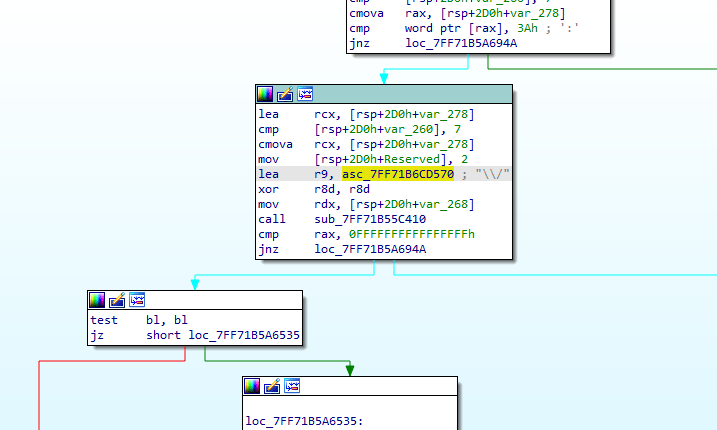Screen dimensions: 717x430
Task: Click pencil edit icon on test bl node
Action: coord(117,299)
